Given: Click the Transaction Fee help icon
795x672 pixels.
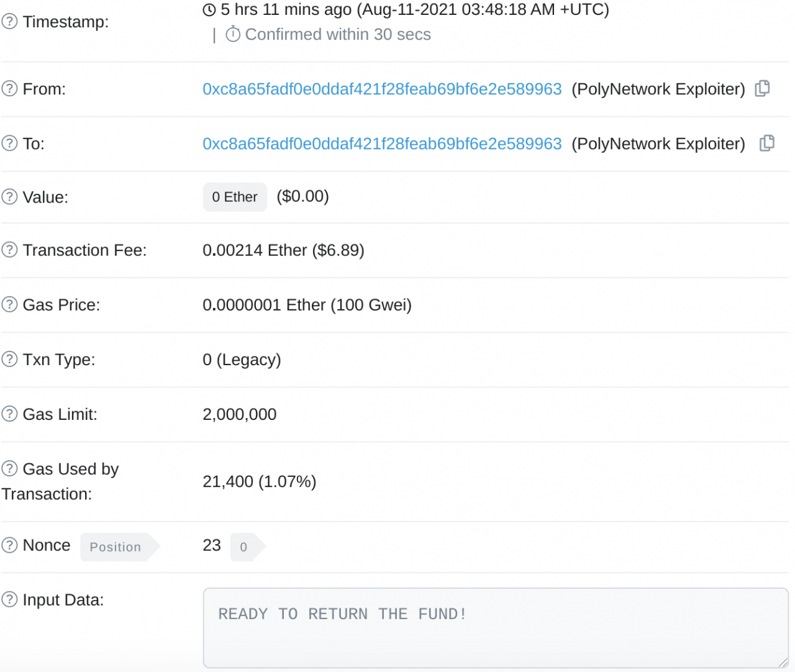Looking at the screenshot, I should coord(9,250).
